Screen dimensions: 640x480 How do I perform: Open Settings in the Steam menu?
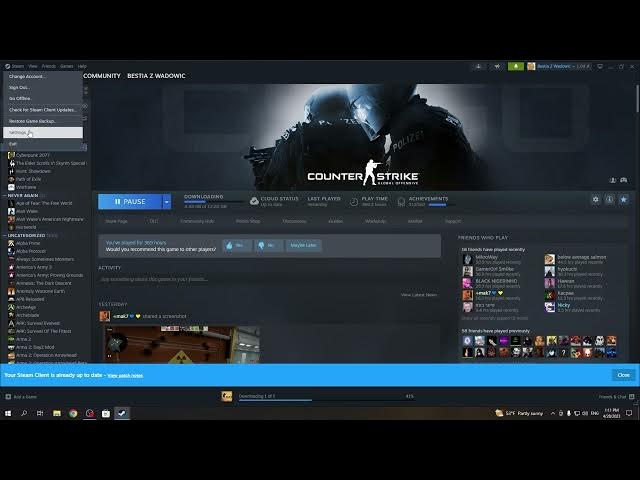[19, 132]
